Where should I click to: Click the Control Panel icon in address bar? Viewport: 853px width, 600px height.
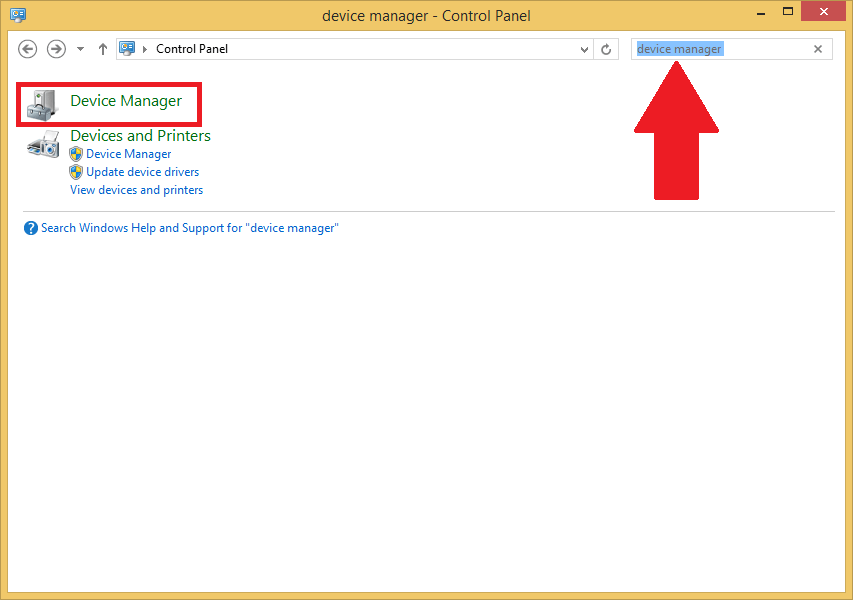(x=126, y=48)
